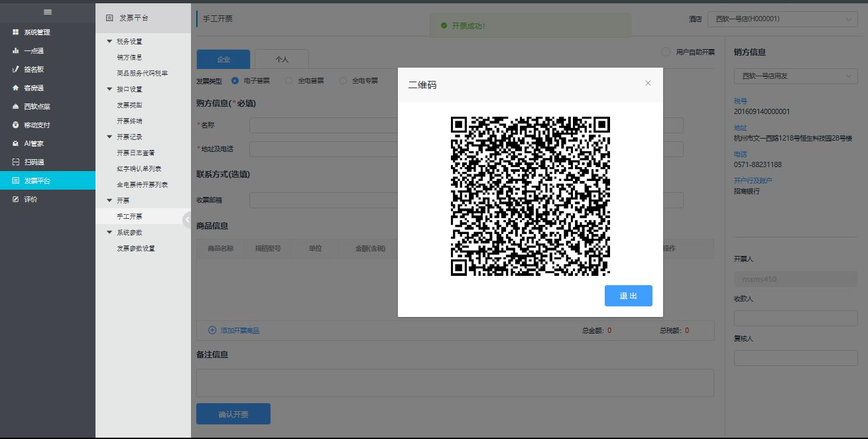The width and height of the screenshot is (868, 439).
Task: Collapse the 接口设置 tree group
Action: (x=109, y=89)
